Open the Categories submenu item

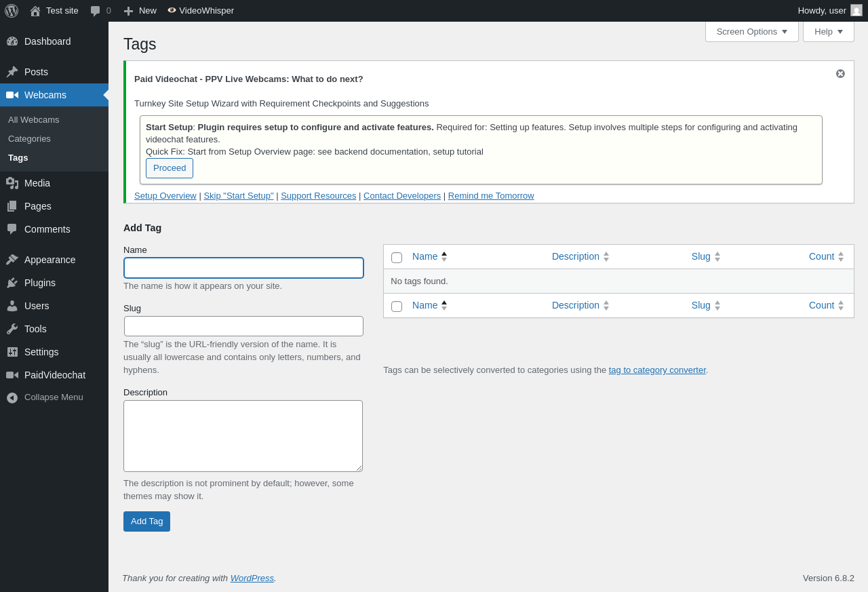coord(29,138)
